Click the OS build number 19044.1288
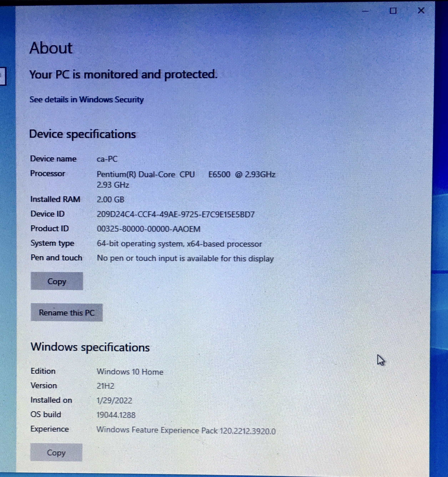This screenshot has height=477, width=448. pos(116,415)
